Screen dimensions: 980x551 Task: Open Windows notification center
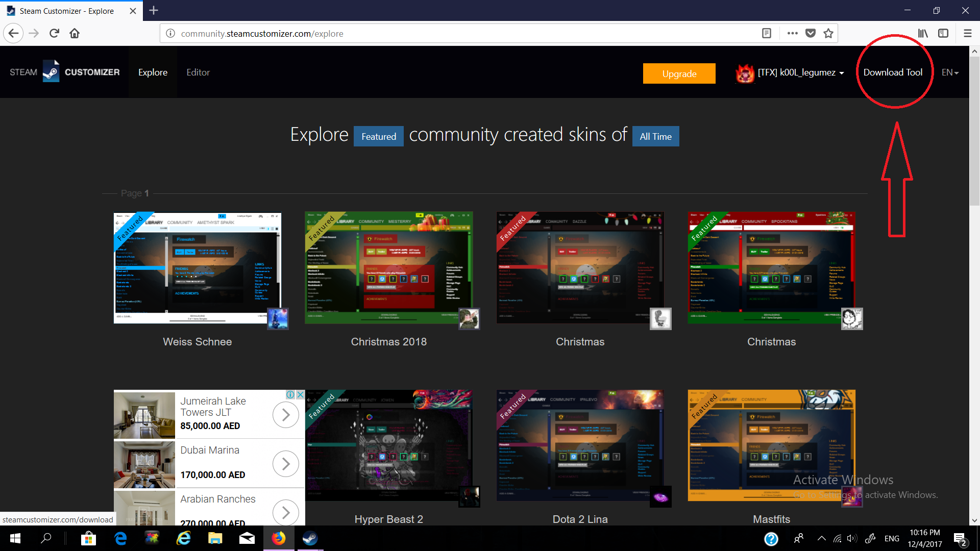pos(960,539)
